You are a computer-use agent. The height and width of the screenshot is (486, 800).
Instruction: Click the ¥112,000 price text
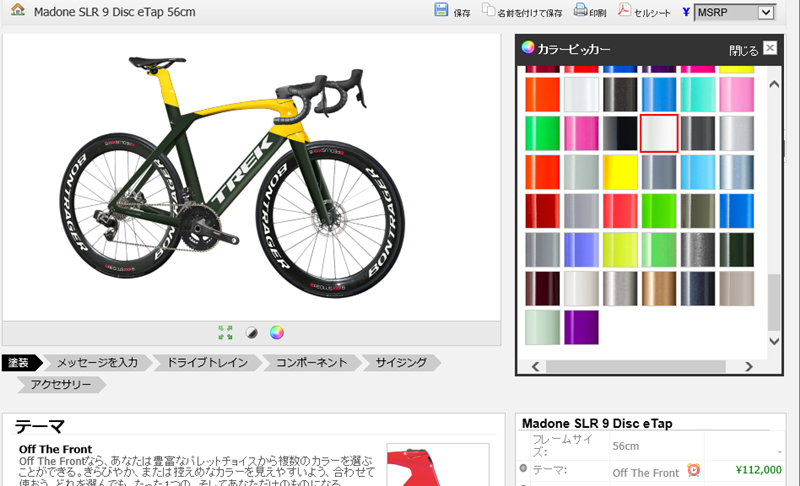click(758, 470)
